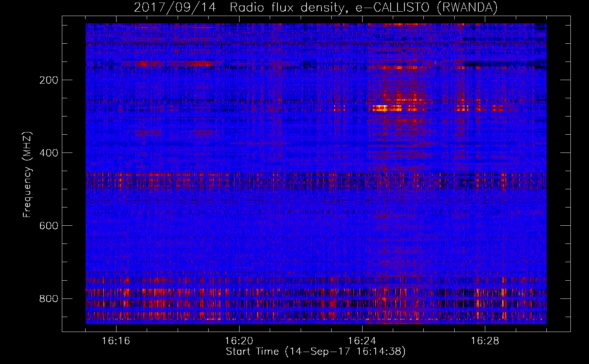Click the 16:20 time tick label
Screen dimensions: 589x364
pyautogui.click(x=239, y=341)
